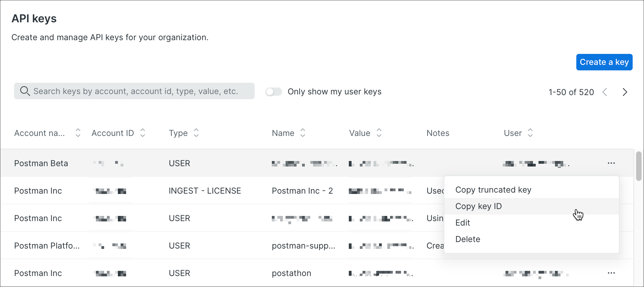Sort keys by Name column
Image resolution: width=644 pixels, height=287 pixels.
(x=303, y=133)
